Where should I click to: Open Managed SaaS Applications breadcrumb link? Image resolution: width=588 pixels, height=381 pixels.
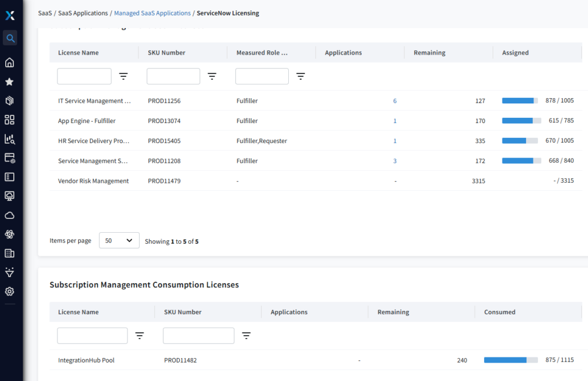tap(152, 13)
